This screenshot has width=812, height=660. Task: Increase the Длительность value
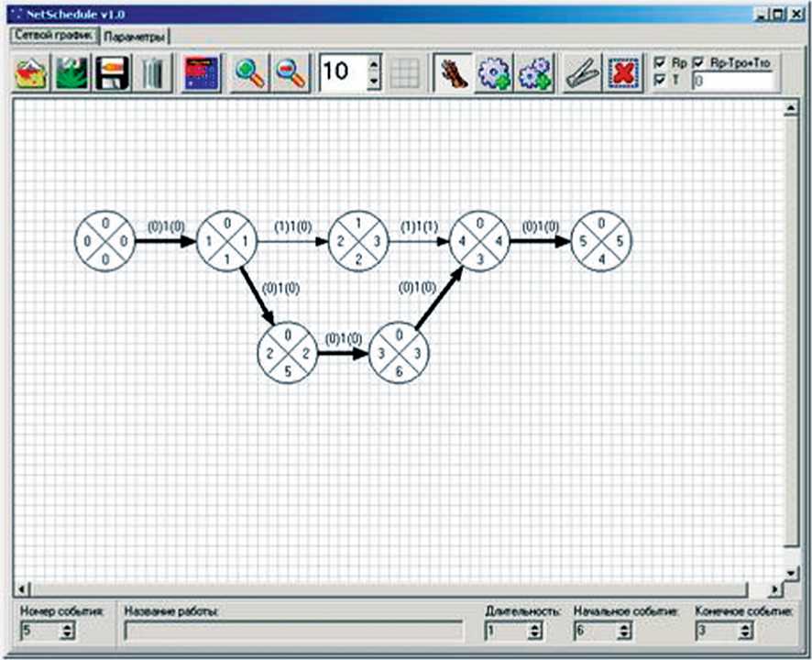[x=535, y=626]
